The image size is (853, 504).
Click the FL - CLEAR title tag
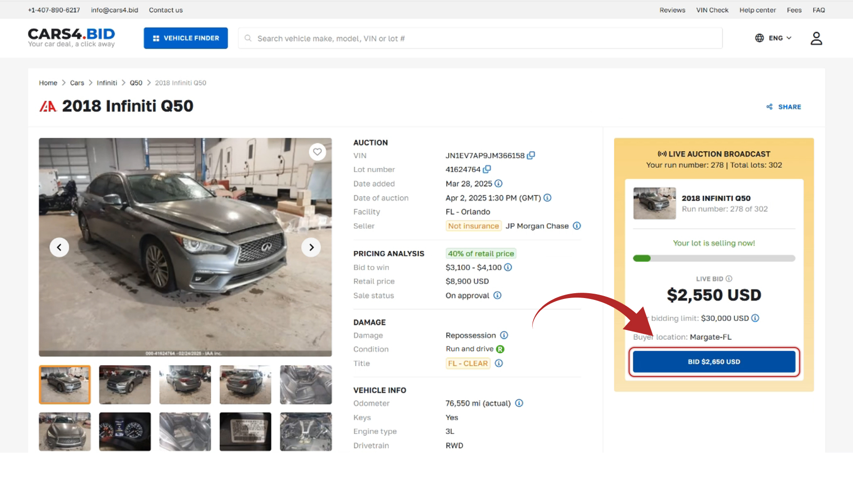(468, 363)
